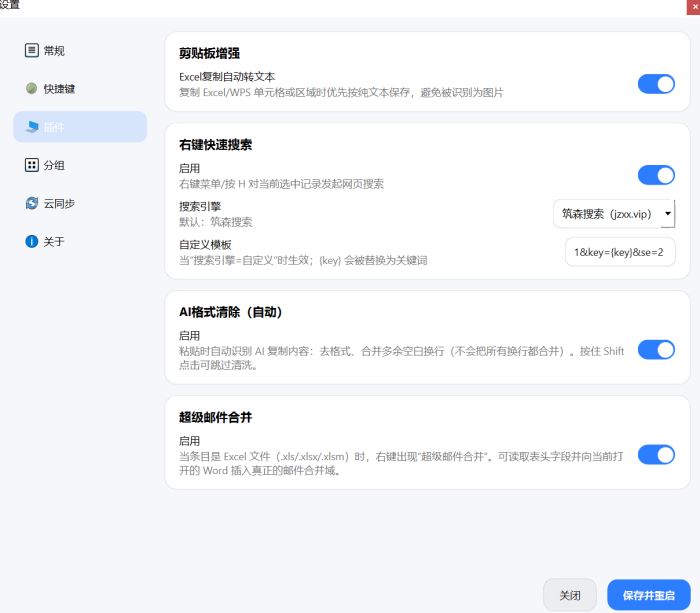Click 右键菜单/按 H description text

pyautogui.click(x=281, y=184)
